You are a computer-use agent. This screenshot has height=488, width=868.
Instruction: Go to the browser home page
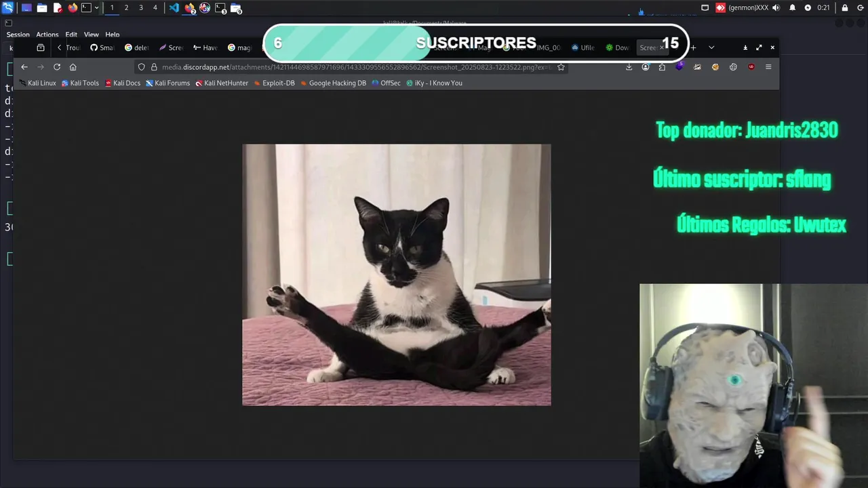pyautogui.click(x=73, y=67)
